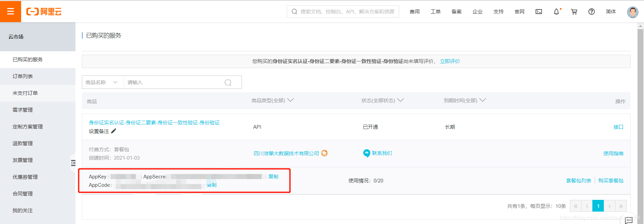Open the 费用 top menu

(x=415, y=12)
